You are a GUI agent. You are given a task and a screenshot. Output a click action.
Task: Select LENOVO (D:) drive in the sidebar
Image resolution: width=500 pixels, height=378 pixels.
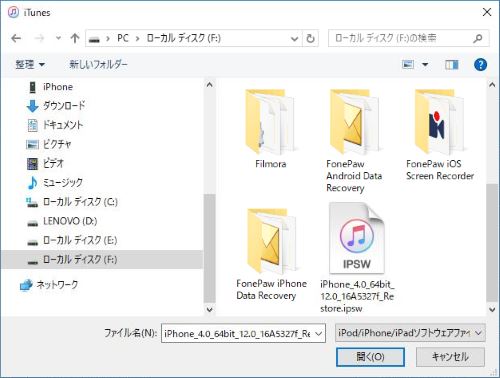[70, 221]
